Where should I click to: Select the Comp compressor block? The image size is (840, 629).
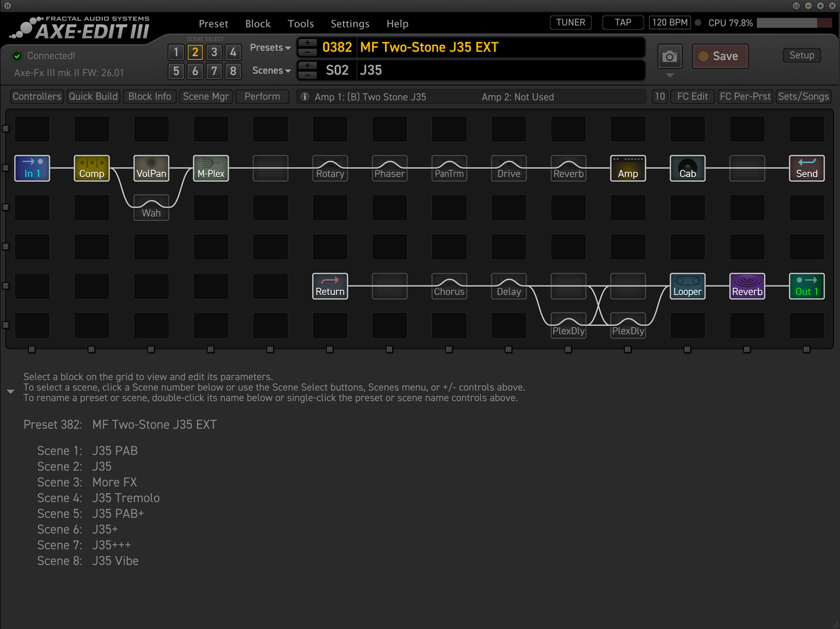92,168
